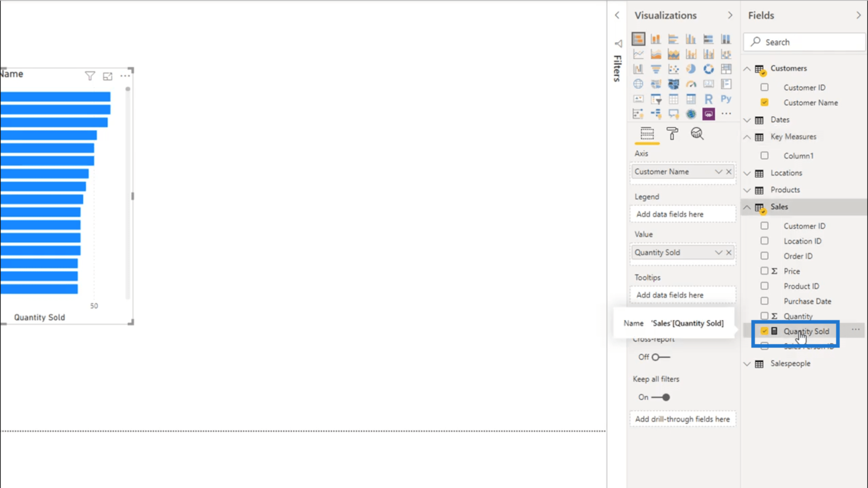Select the donut chart visual
This screenshot has height=488, width=868.
708,69
